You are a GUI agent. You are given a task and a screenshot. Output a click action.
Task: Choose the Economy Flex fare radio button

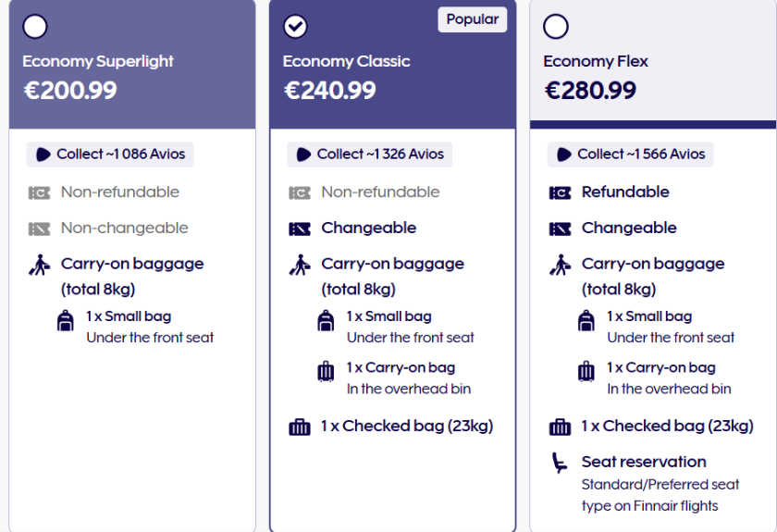pos(556,27)
